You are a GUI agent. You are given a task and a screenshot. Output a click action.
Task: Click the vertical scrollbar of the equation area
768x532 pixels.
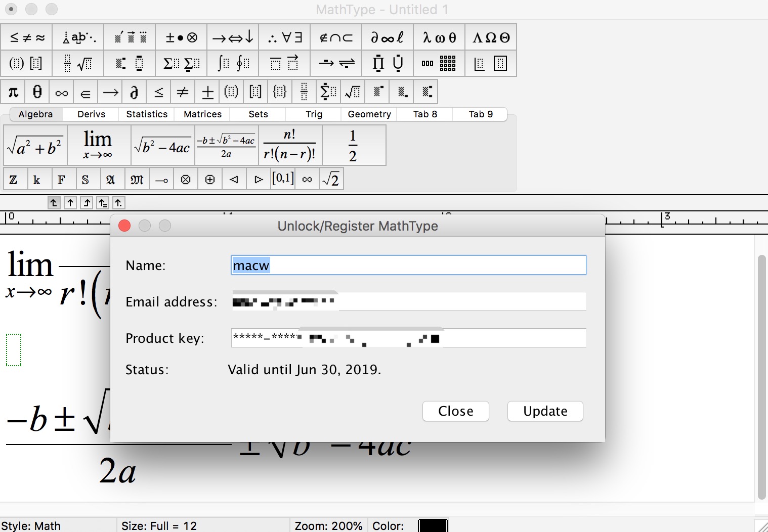click(762, 377)
